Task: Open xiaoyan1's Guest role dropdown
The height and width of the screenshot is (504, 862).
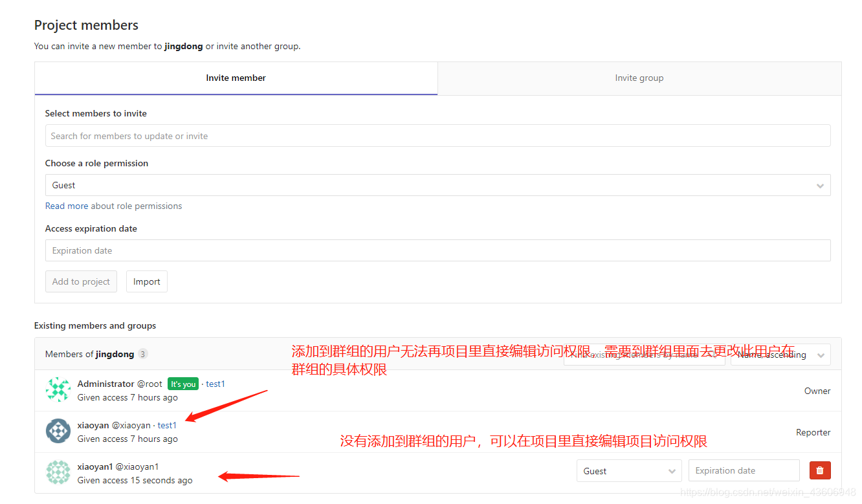Action: tap(629, 471)
